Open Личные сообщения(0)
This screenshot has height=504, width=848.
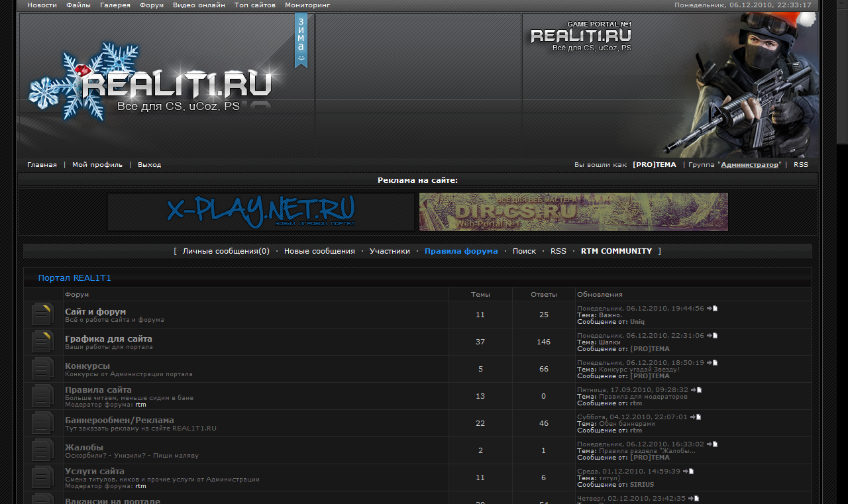click(226, 251)
